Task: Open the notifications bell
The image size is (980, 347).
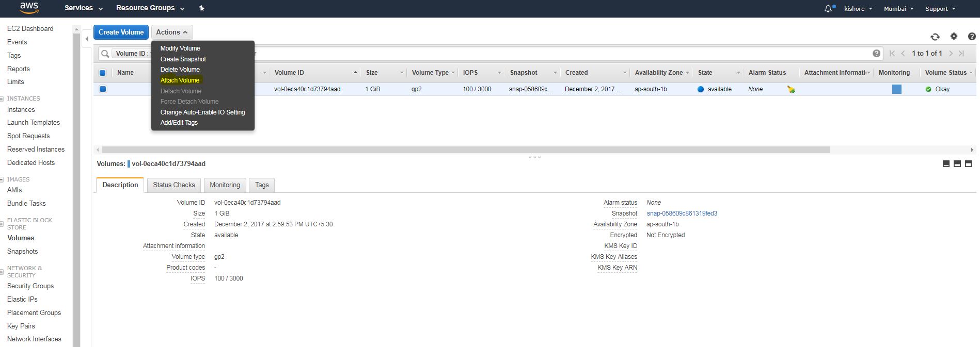Action: [828, 9]
